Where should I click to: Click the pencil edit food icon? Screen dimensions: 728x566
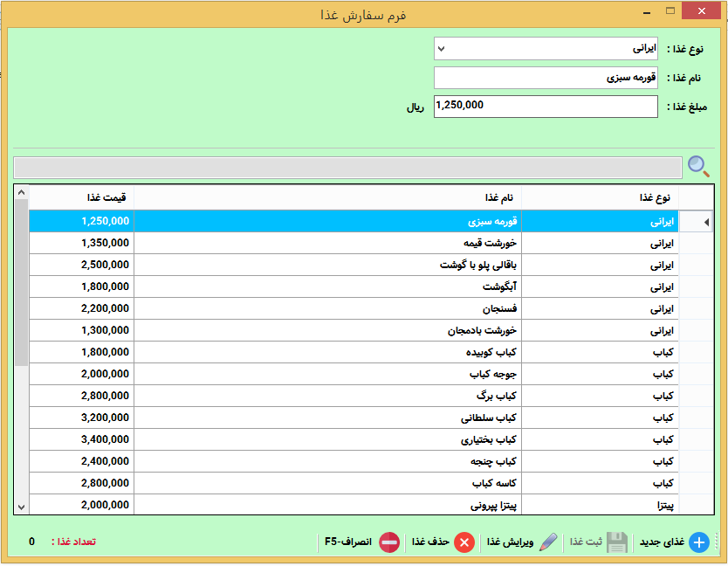click(547, 542)
